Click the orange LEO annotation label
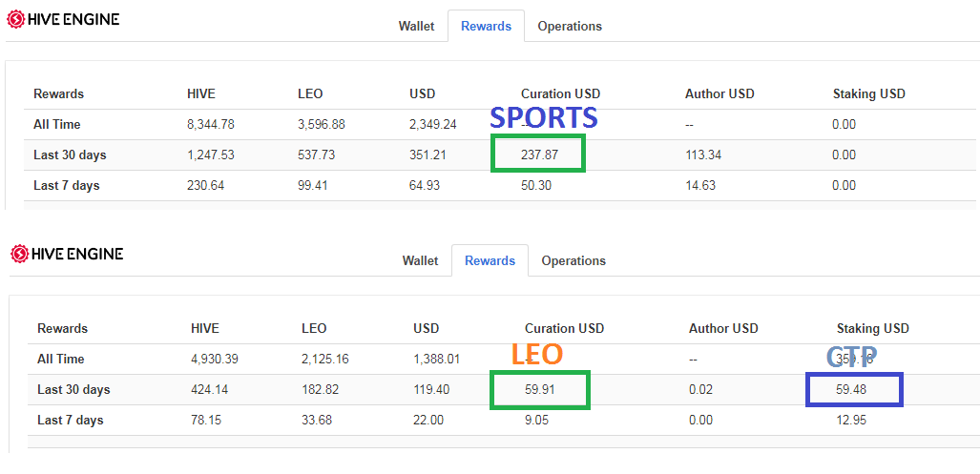This screenshot has height=474, width=980. 537,354
